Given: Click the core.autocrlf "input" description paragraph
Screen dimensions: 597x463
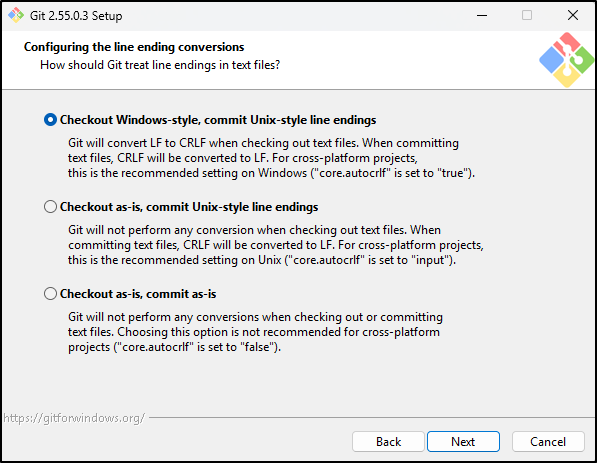Looking at the screenshot, I should 276,245.
